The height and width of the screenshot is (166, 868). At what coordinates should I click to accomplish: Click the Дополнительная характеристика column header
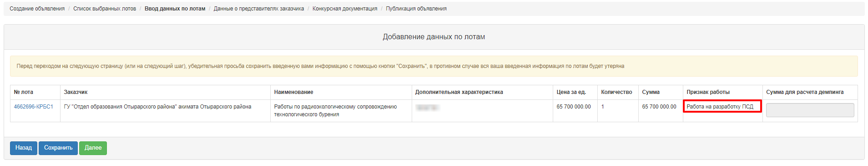coord(459,92)
